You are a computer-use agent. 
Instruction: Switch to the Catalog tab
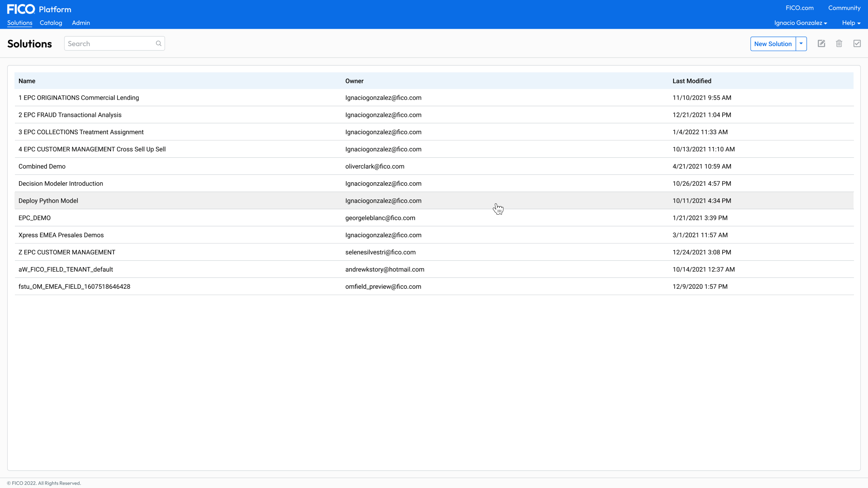51,23
